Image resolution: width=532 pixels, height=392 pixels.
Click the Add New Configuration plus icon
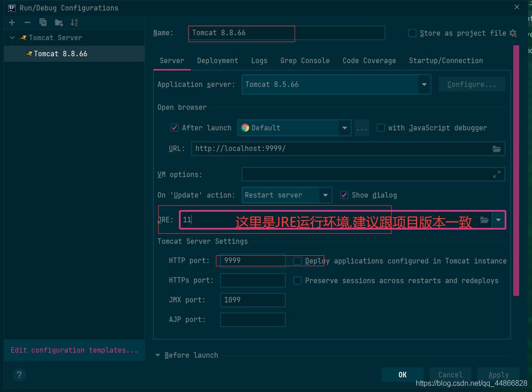click(12, 22)
